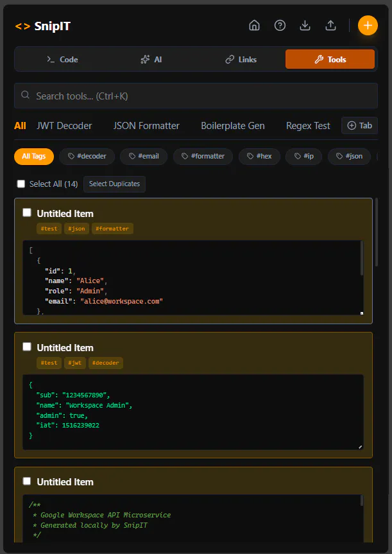392x554 pixels.
Task: Open the Regex Test sub-tab
Action: pyautogui.click(x=308, y=126)
